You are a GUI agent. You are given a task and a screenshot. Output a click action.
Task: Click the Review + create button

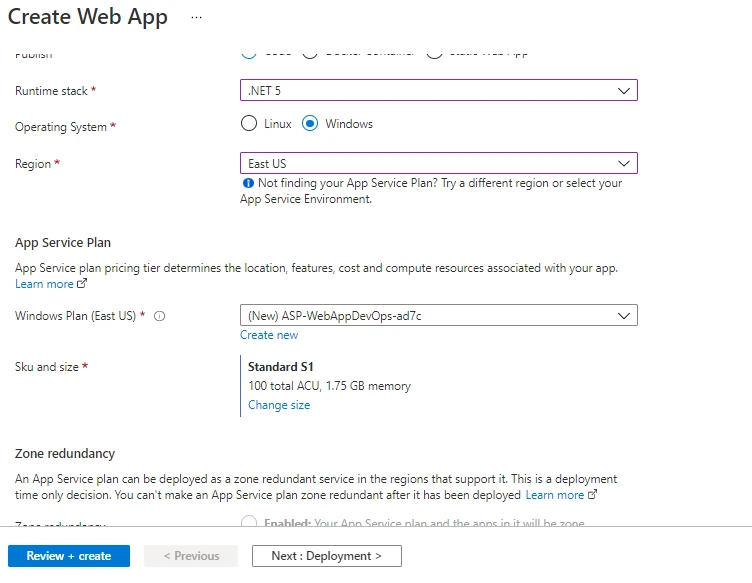69,556
